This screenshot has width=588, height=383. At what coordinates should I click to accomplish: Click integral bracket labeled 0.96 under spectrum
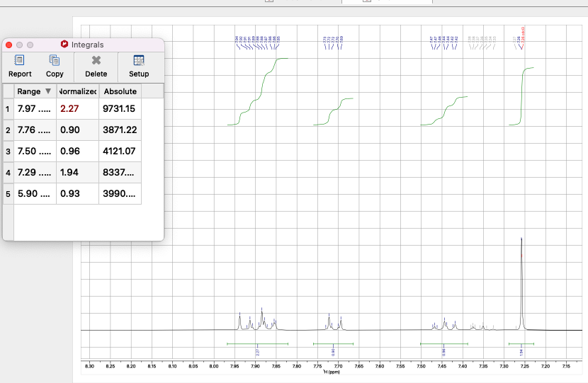(x=444, y=344)
